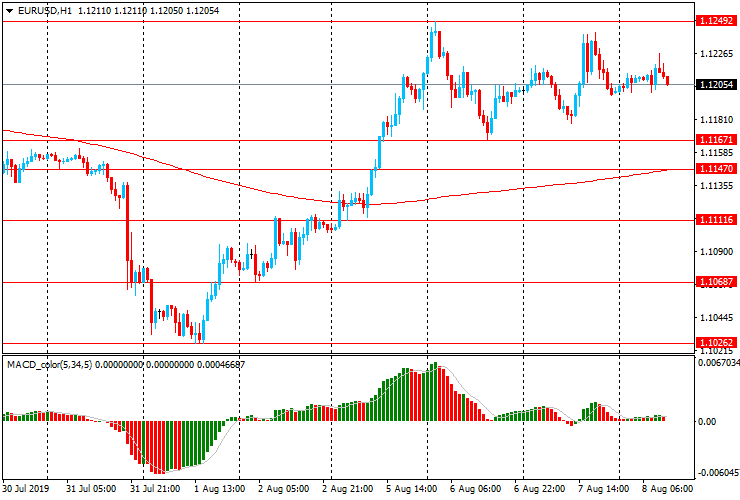Click the 8 Aug 06:00 time axis label
Image resolution: width=740 pixels, height=500 pixels.
[x=668, y=489]
